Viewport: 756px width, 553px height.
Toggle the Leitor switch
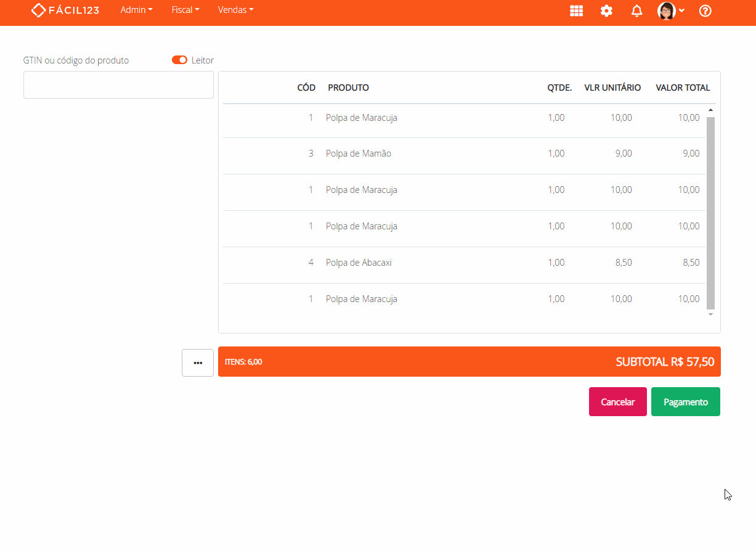179,60
